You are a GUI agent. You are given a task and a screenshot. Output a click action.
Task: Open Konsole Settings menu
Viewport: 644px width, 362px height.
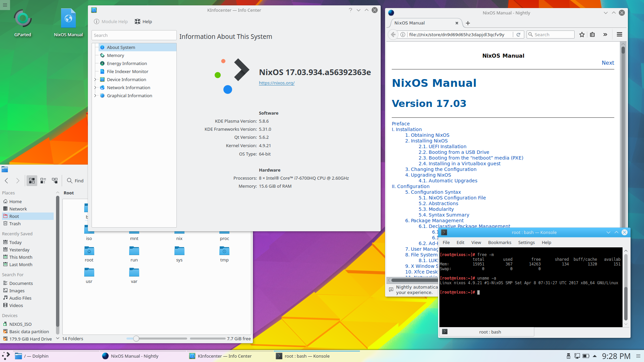click(x=526, y=242)
